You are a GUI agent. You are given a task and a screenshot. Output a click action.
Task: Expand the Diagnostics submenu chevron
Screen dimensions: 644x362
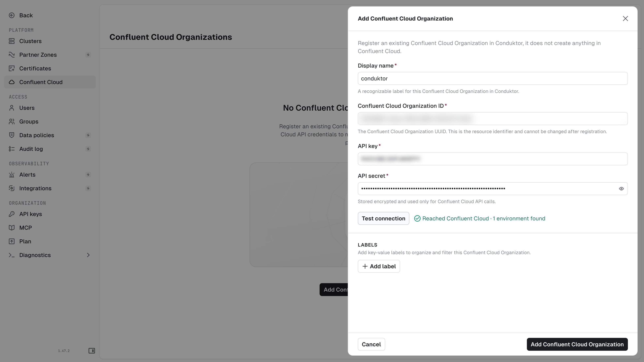88,255
